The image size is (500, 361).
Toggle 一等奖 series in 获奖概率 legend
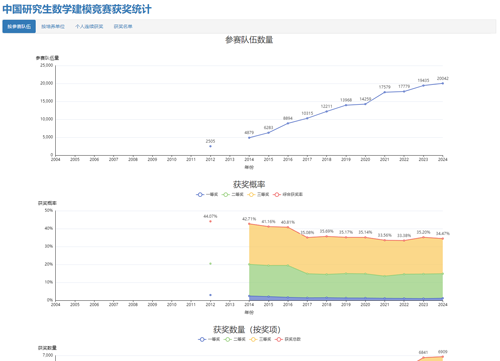coord(207,194)
